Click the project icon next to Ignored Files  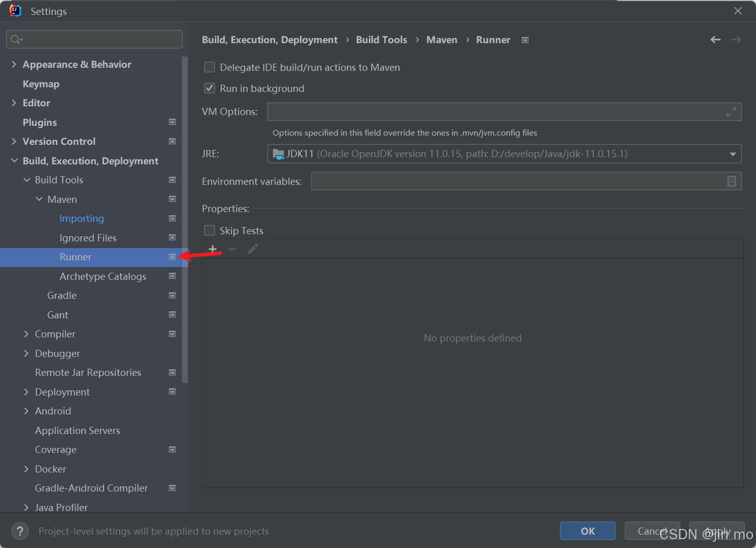click(x=173, y=238)
